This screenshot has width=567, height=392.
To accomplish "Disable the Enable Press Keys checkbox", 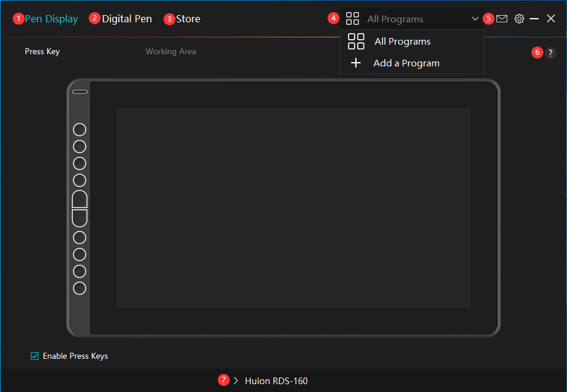I will point(35,356).
